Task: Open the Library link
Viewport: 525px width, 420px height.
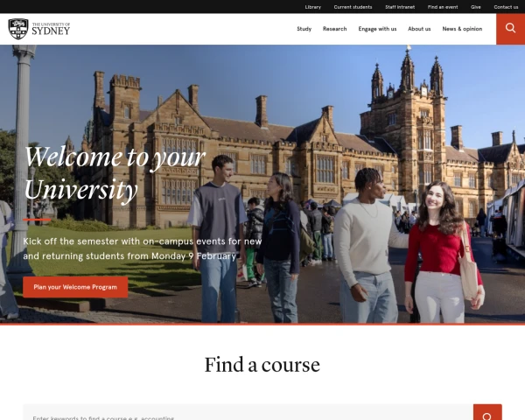Action: (312, 7)
